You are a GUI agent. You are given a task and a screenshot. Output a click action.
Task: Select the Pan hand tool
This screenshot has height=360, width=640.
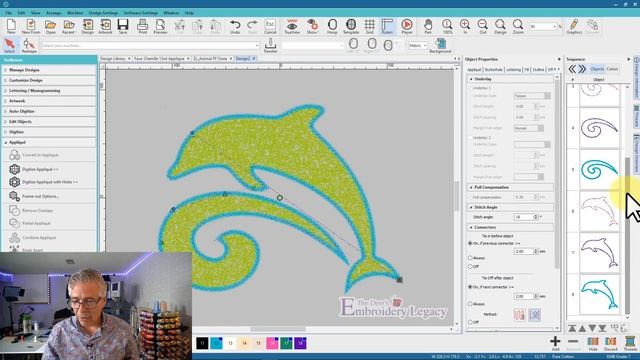click(x=428, y=27)
